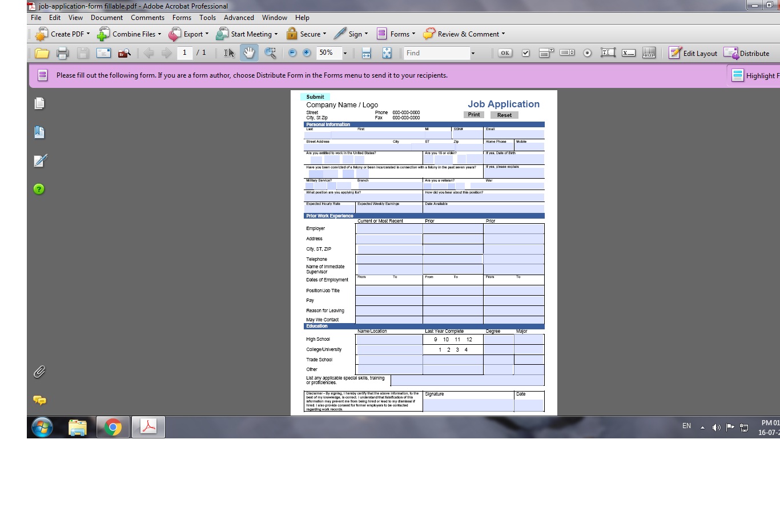Open the Advanced menu
780x532 pixels.
coord(239,18)
